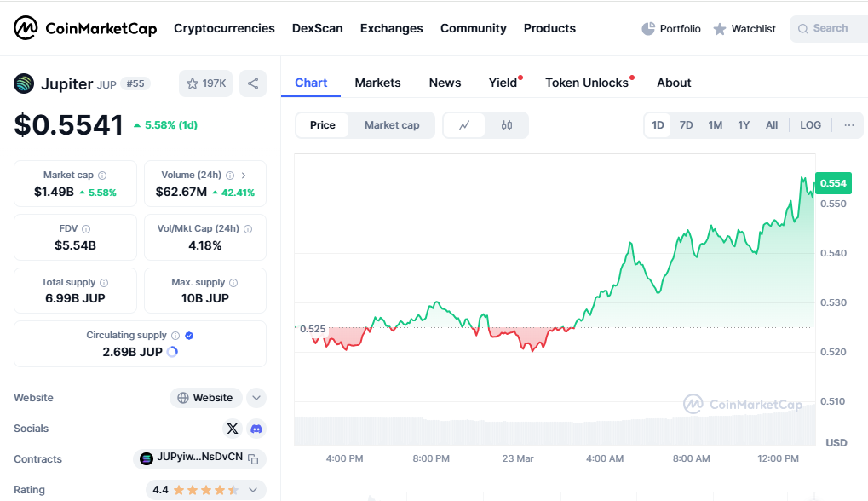
Task: Open the Portfolio link
Action: tap(671, 29)
